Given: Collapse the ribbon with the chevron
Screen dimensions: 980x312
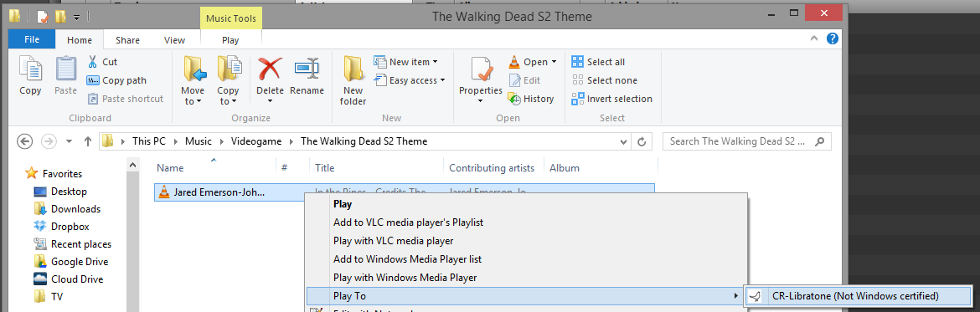Looking at the screenshot, I should click(814, 38).
